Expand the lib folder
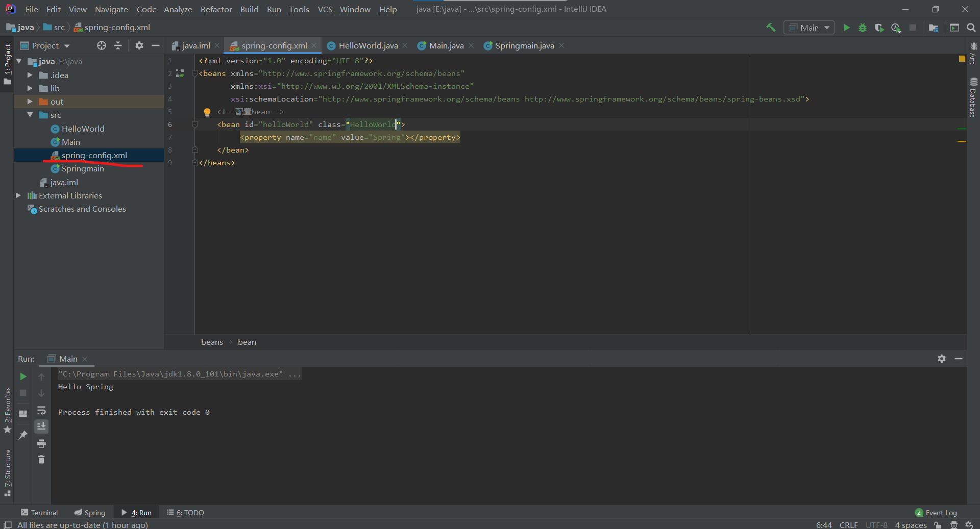The height and width of the screenshot is (529, 980). point(30,88)
